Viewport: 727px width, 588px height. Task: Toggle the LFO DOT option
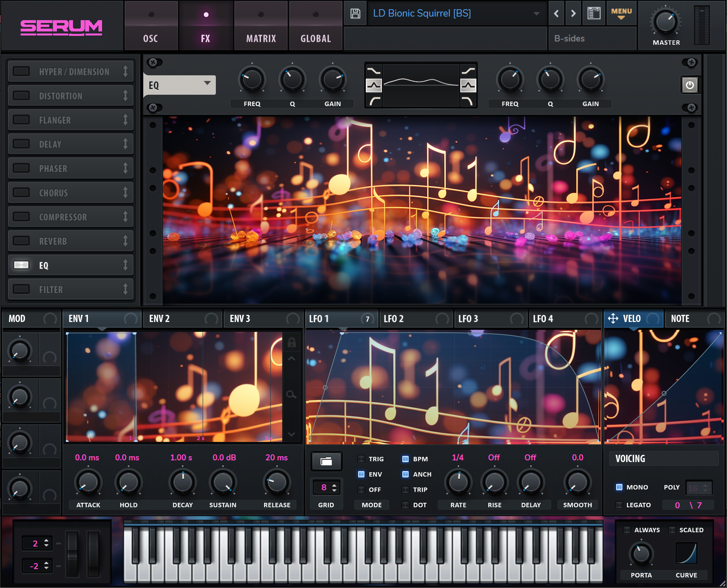pos(405,505)
